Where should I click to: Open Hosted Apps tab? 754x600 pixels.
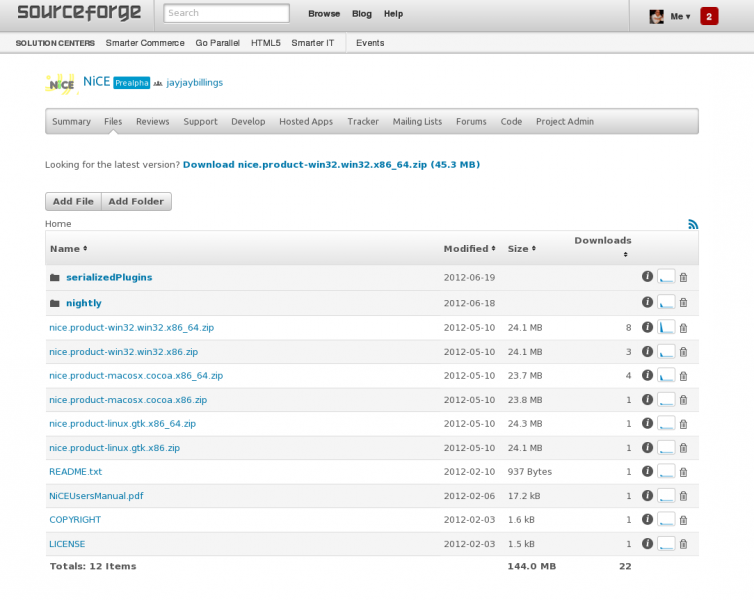pos(306,122)
